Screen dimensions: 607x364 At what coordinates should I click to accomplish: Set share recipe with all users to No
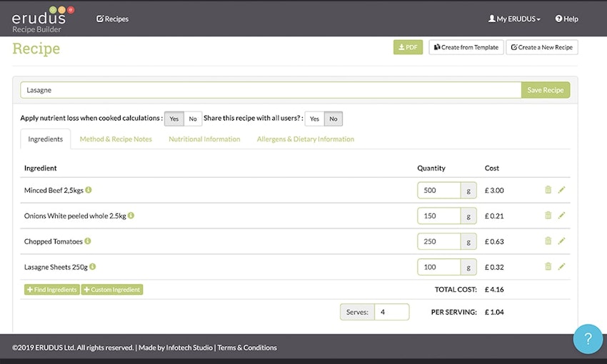[x=333, y=118]
